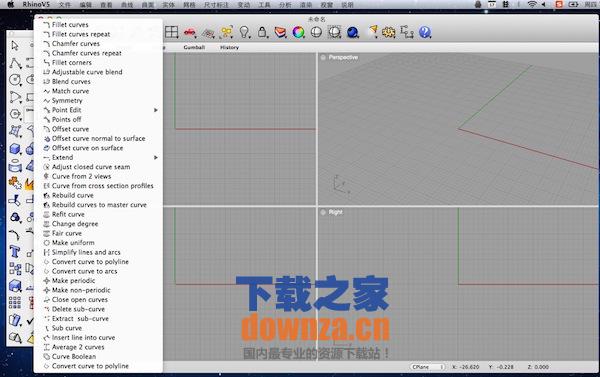The width and height of the screenshot is (600, 377).
Task: Open the Right viewport menu circle
Action: point(323,212)
